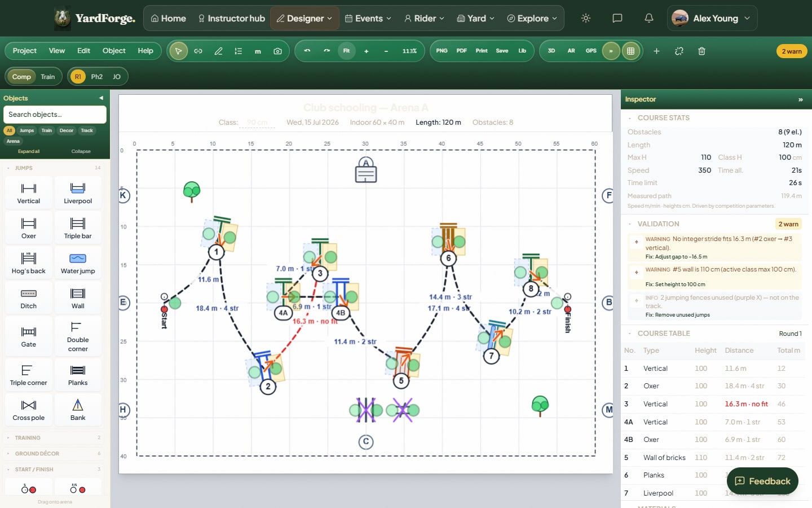Select round R1 pill

78,77
